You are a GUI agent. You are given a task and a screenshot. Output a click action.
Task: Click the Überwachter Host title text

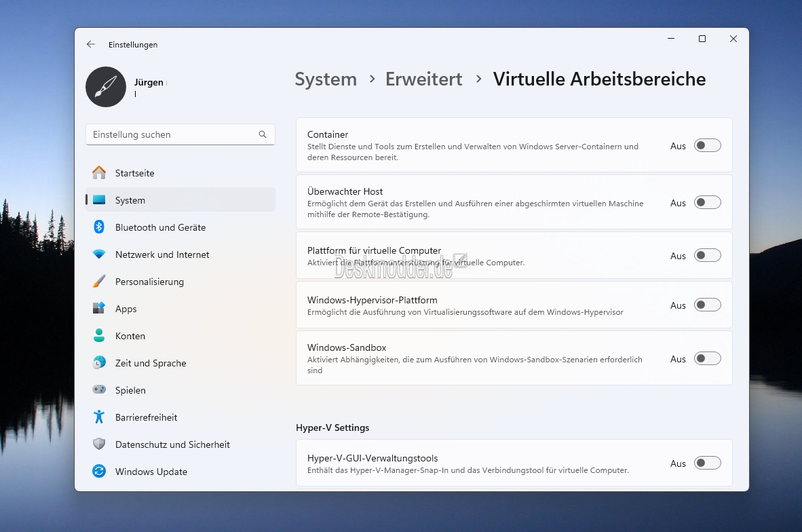[345, 191]
